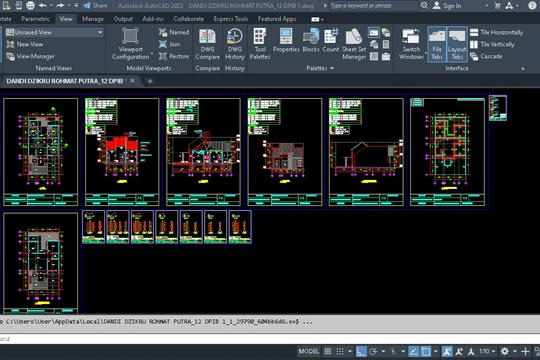
Task: Open the snap mode settings dropdown arrow
Action: [350, 351]
